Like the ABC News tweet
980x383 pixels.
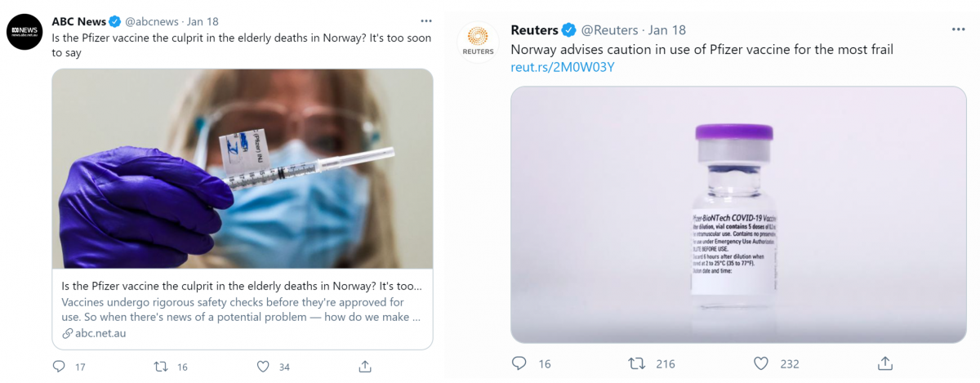[262, 367]
